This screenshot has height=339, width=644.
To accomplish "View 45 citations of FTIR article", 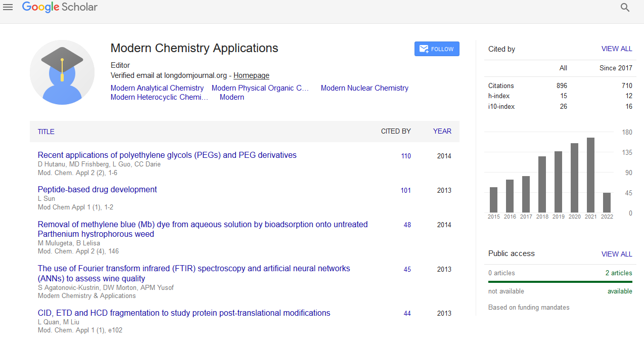I will [407, 270].
